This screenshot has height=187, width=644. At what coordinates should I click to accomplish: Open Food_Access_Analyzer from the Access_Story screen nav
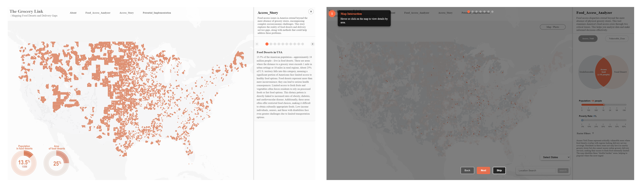click(x=98, y=13)
